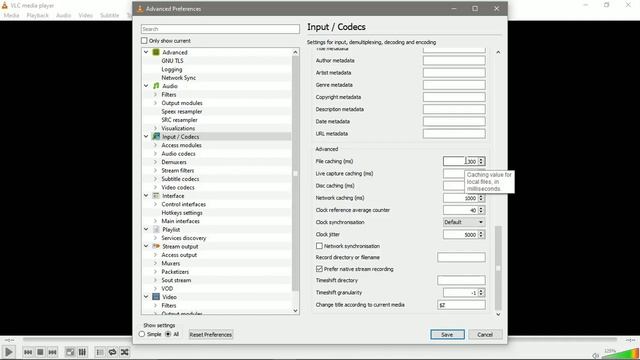Viewport: 640px width, 360px height.
Task: Click Change title according to media field
Action: (x=461, y=304)
